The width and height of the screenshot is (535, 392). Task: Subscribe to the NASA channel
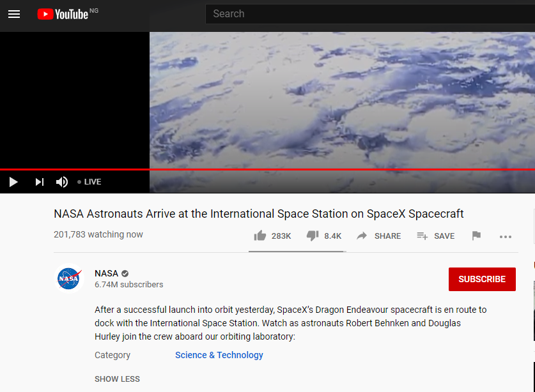(482, 279)
